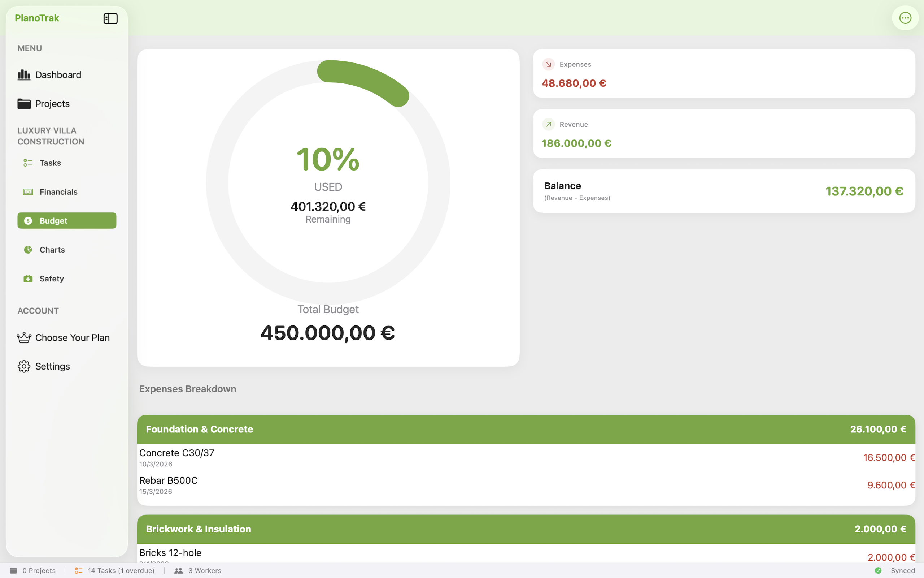Click the 3 Workers status entry
924x578 pixels.
click(x=198, y=570)
